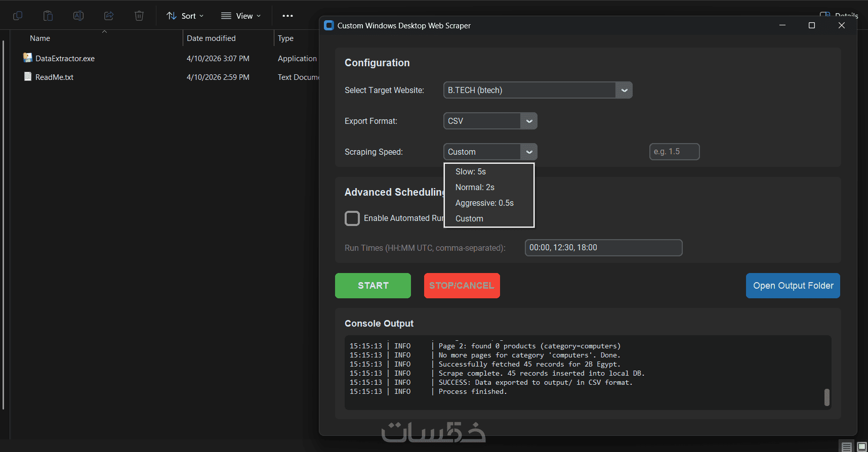Select the DataExtractor.exe file name
868x452 pixels.
[x=65, y=59]
